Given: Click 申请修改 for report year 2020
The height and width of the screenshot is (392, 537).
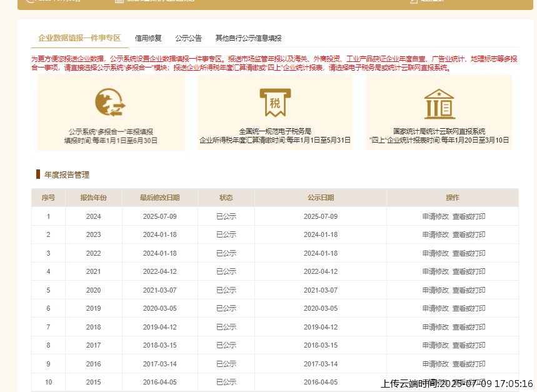Looking at the screenshot, I should click(x=435, y=290).
